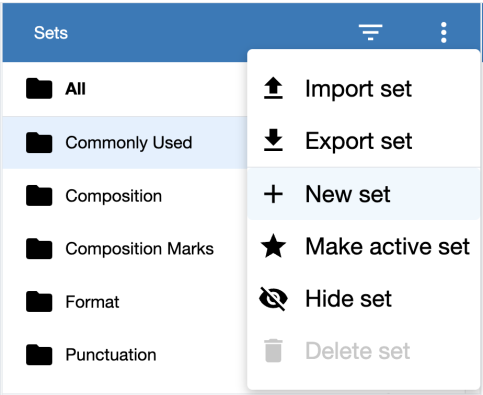
Task: Click the upload arrow icon for Import set
Action: [x=273, y=88]
